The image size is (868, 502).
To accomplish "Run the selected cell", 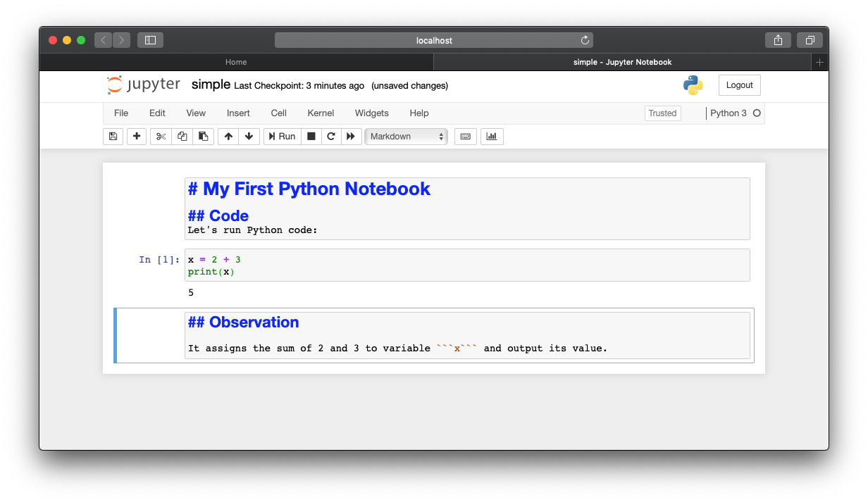I will (x=283, y=137).
